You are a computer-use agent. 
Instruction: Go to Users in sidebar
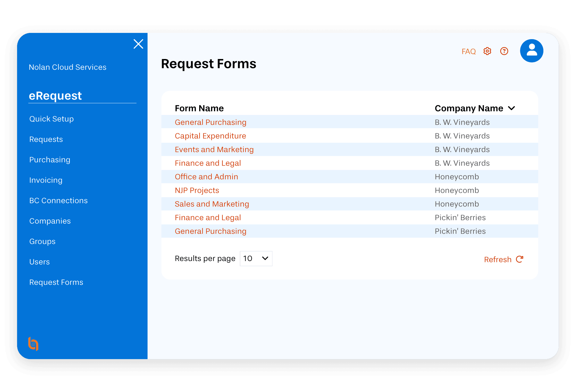[x=39, y=262]
